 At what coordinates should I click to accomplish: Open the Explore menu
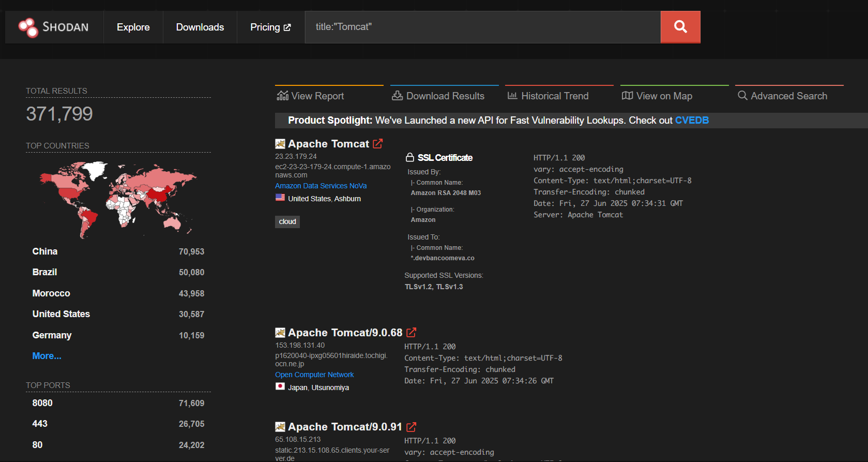(133, 27)
